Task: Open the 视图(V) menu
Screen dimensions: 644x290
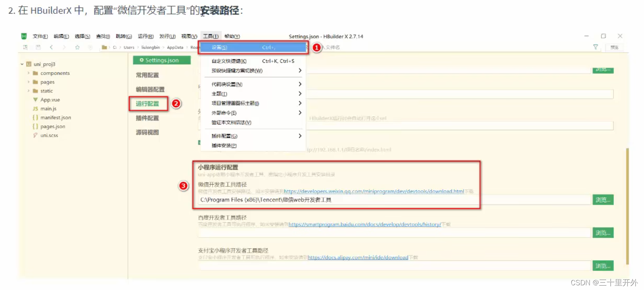Action: (x=189, y=36)
